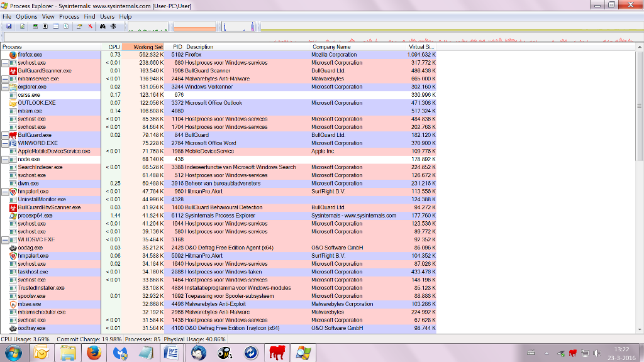
Task: Click the blue I/O activity mini graph
Action: coord(238,26)
